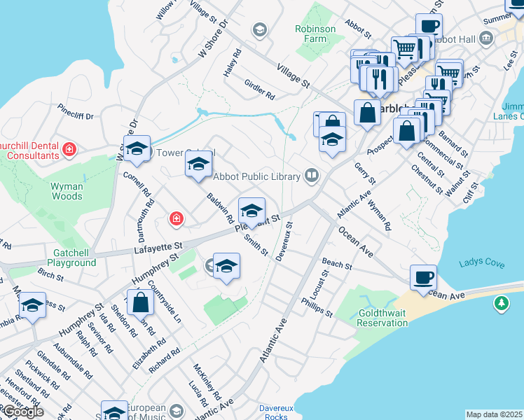Select the school marker beside Tower School
The height and width of the screenshot is (420, 524).
tap(198, 164)
